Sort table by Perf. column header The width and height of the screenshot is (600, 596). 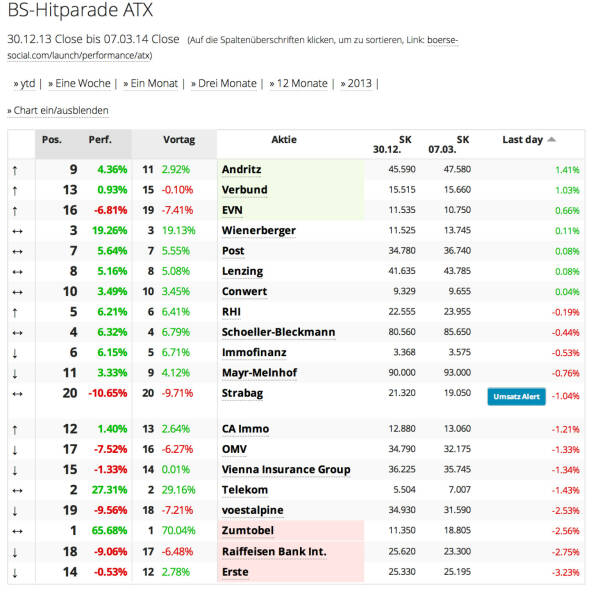click(99, 140)
